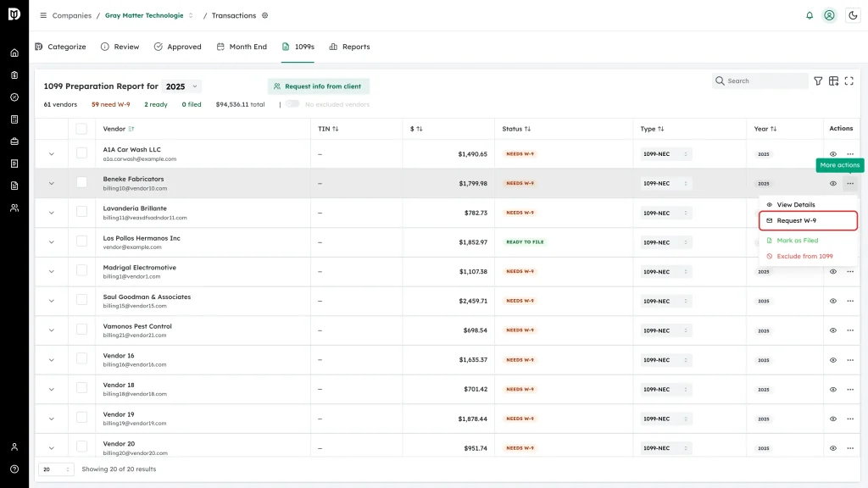
Task: Open more actions for Madrigal Electromotive
Action: point(850,272)
